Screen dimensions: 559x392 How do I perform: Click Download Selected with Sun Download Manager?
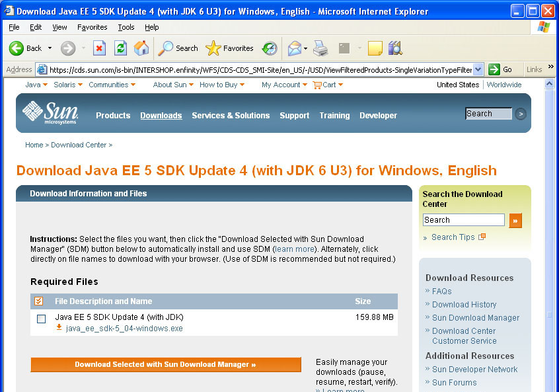[x=165, y=364]
